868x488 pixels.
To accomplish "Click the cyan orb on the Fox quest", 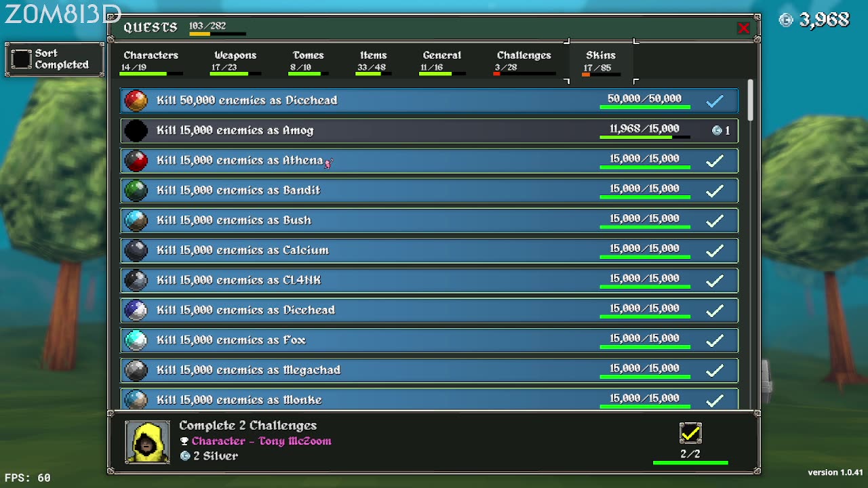I will [x=136, y=340].
